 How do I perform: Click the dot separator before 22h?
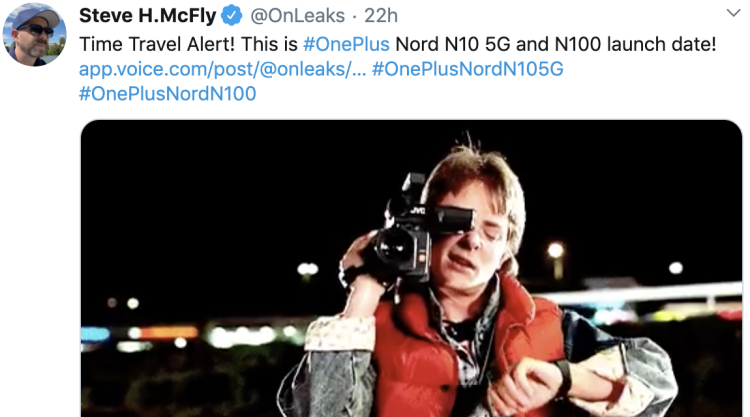point(354,17)
